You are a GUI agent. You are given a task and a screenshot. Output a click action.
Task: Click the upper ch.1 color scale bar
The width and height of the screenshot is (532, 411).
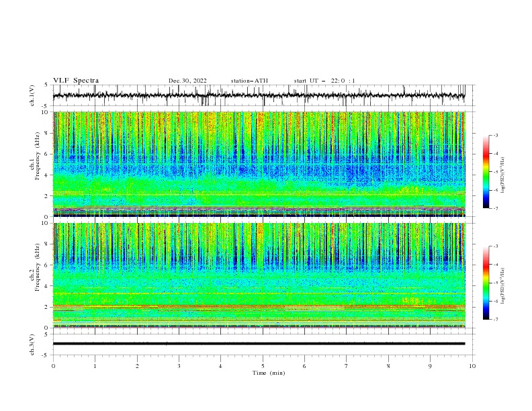point(486,172)
